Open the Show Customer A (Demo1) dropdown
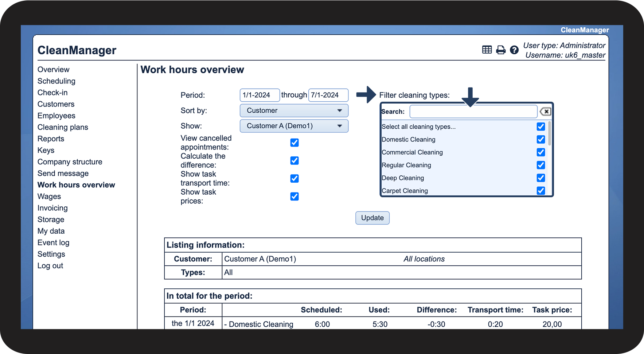Screen dimensions: 644x354 pos(294,126)
